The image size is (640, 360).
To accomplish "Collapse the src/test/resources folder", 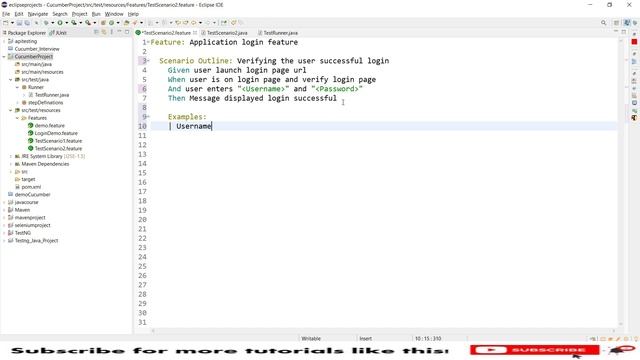I will 11,110.
